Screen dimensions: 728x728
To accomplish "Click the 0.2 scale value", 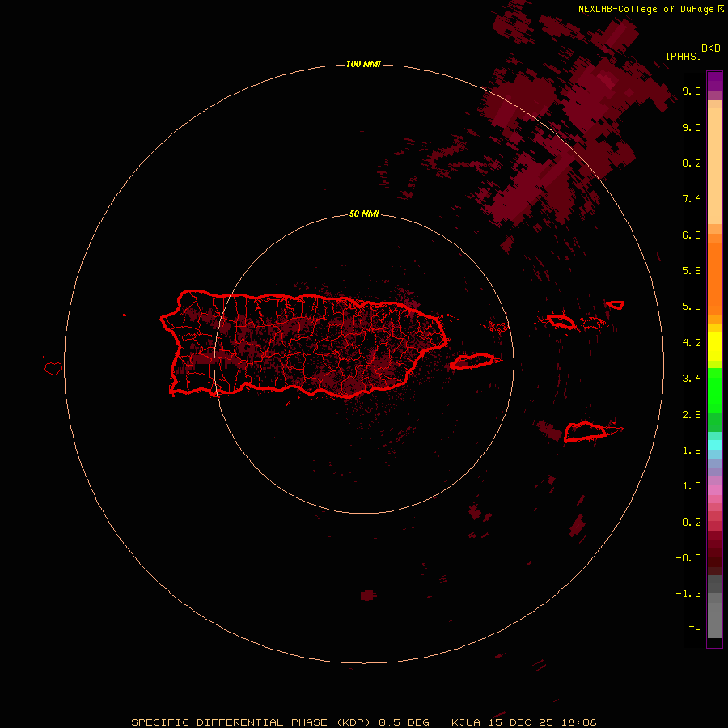I will 692,523.
